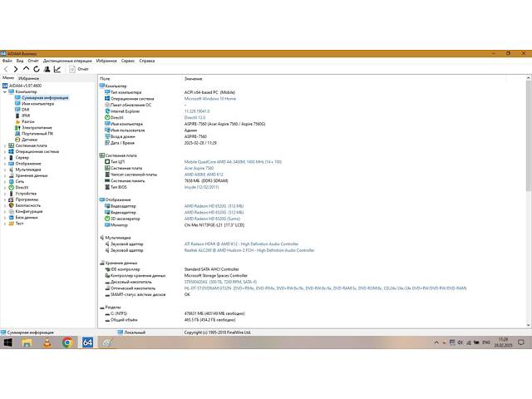Open the HL-DT-ST DVDRAM GT32N link
This screenshot has height=399, width=532.
325,288
